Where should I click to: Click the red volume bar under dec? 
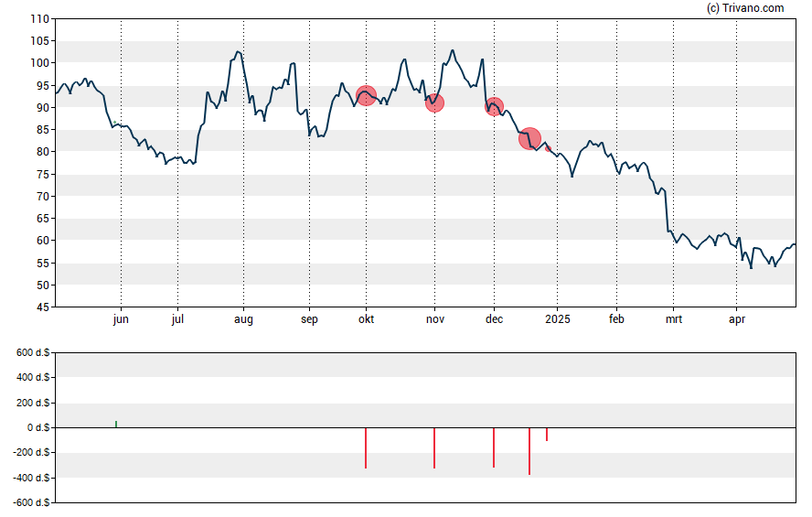[x=494, y=447]
